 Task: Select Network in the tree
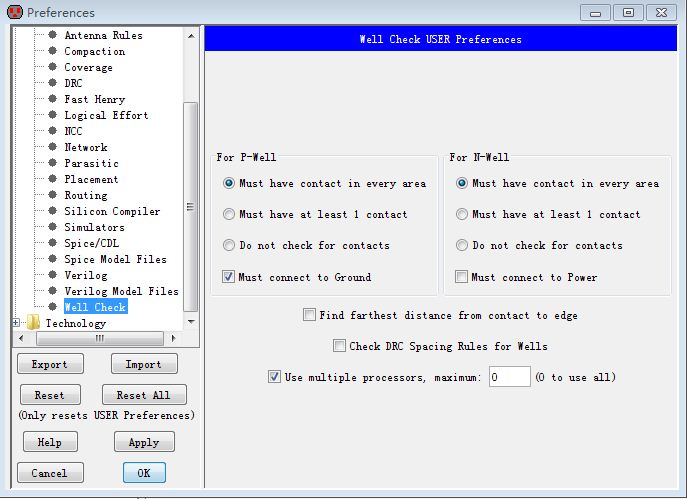tap(86, 147)
